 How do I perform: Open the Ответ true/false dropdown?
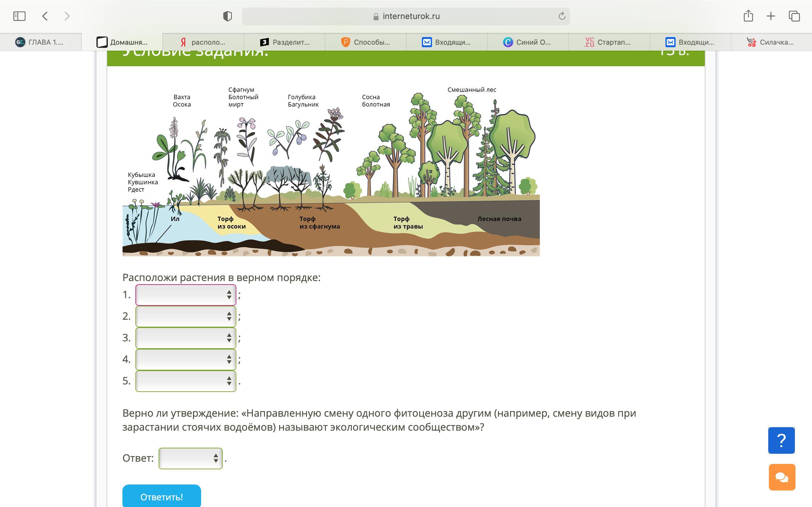click(190, 458)
